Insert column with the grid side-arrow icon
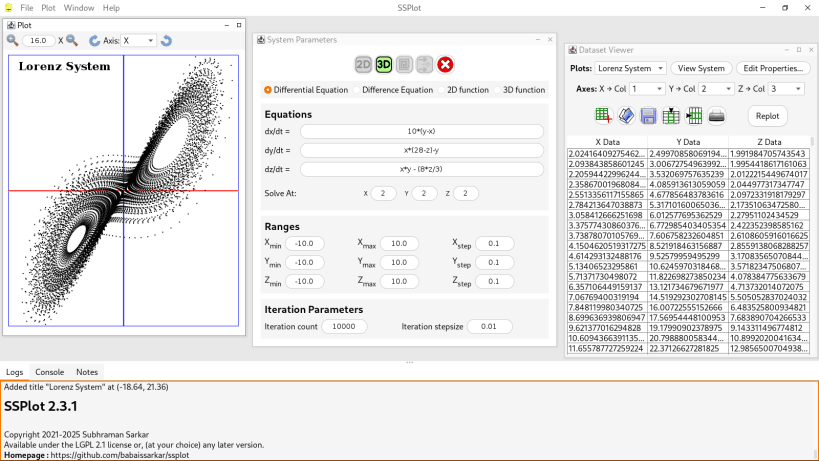 click(694, 116)
